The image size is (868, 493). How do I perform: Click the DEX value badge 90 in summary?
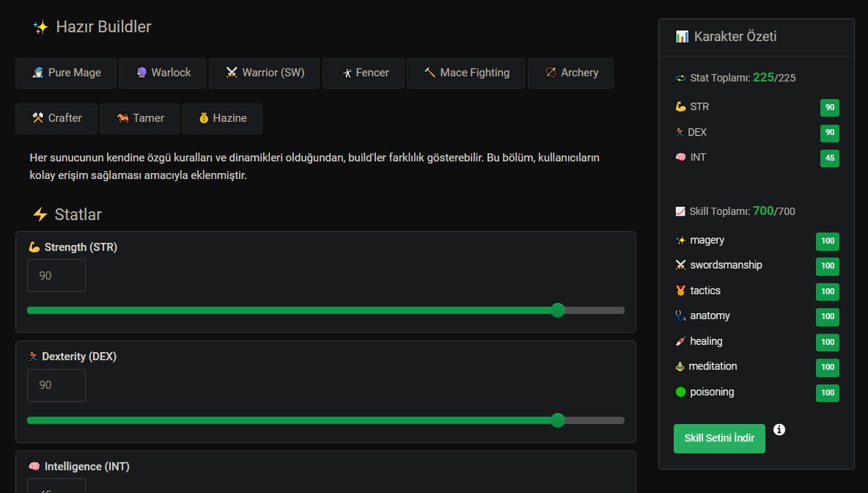tap(830, 132)
